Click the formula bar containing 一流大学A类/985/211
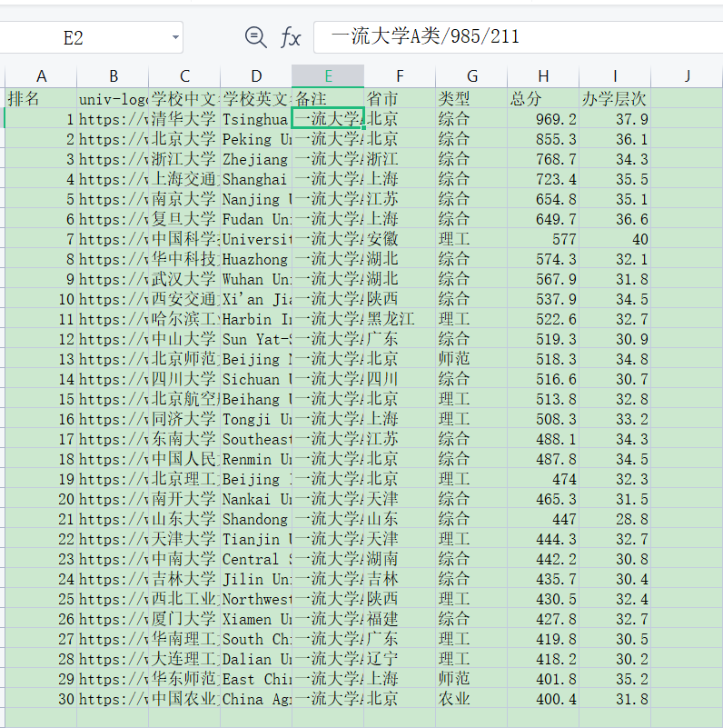The image size is (723, 728). 518,37
